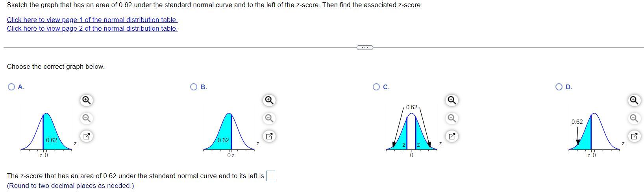Zoom in on graph B

click(269, 100)
